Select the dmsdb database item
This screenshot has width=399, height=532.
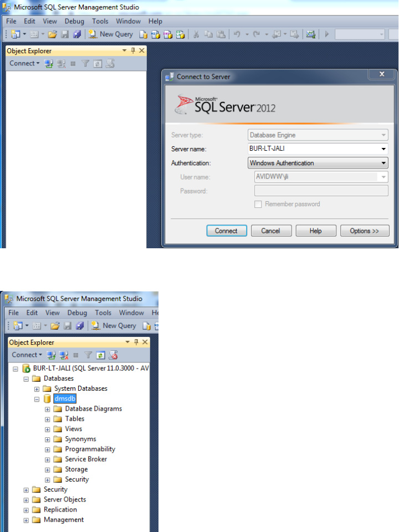65,398
